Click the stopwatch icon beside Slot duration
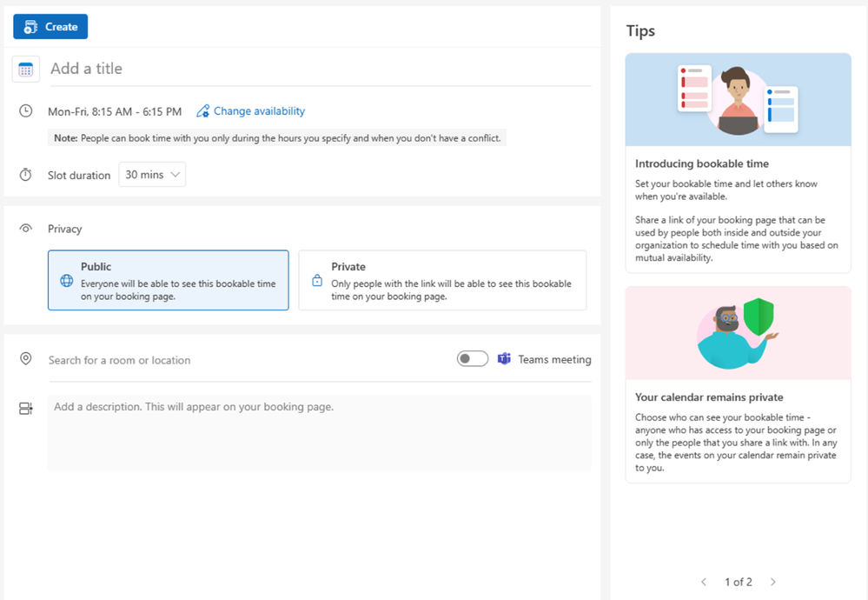This screenshot has height=600, width=868. point(25,175)
